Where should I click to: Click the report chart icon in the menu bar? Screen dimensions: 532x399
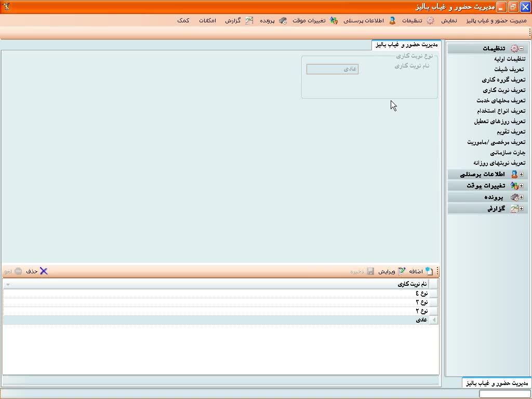click(x=249, y=21)
